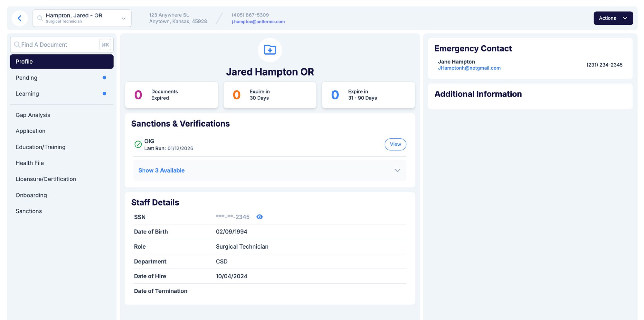Go back using the left arrow icon
This screenshot has width=644, height=320.
point(20,18)
